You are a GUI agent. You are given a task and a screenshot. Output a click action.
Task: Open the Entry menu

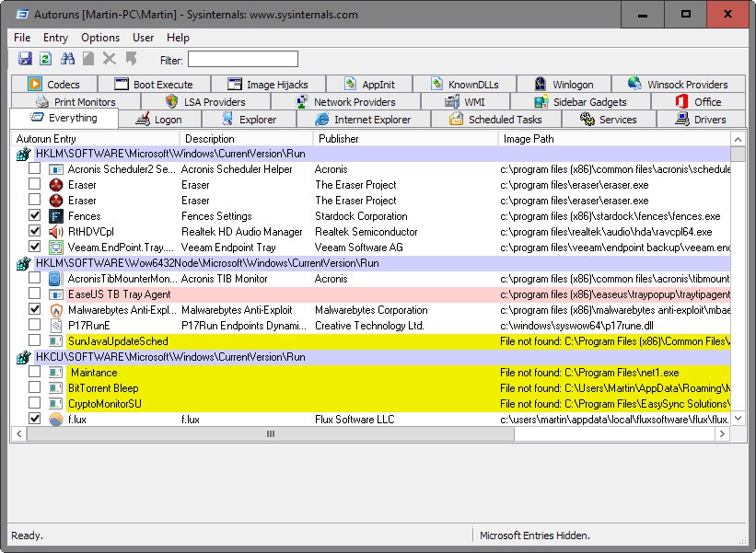point(55,38)
